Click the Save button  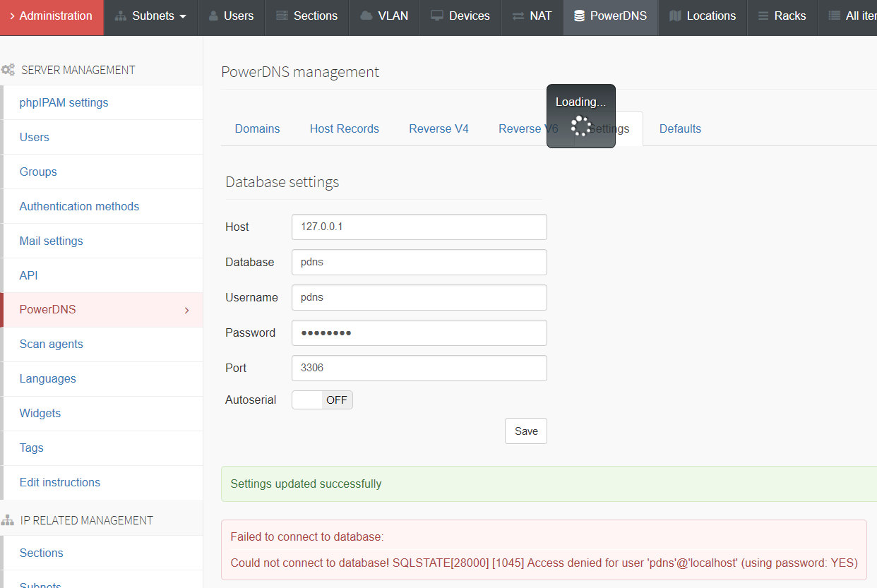click(525, 431)
